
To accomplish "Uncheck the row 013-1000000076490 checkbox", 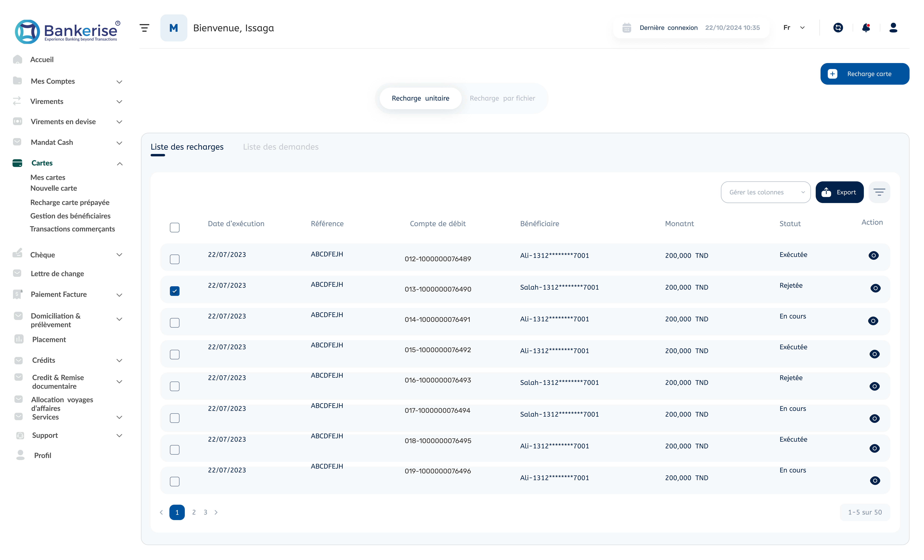I will pyautogui.click(x=175, y=291).
